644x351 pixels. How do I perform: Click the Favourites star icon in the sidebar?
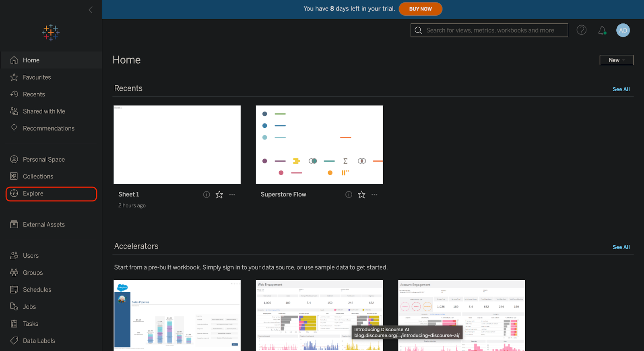tap(14, 77)
